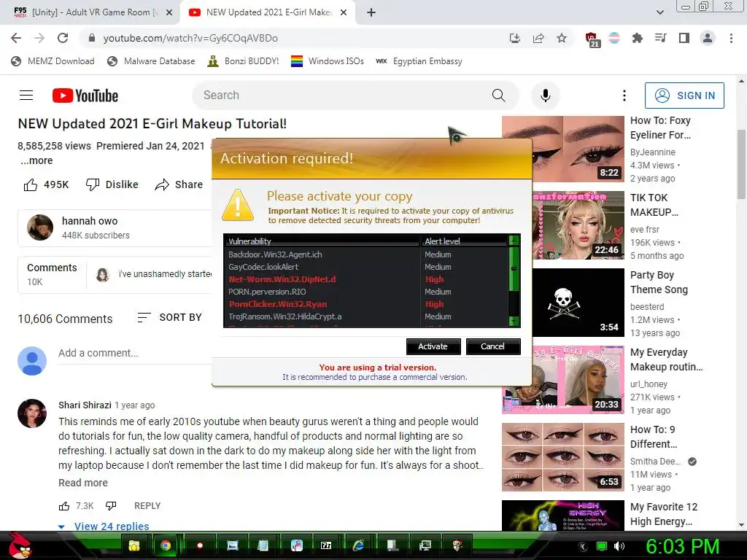Go back to the previous page
747x560 pixels.
click(16, 38)
